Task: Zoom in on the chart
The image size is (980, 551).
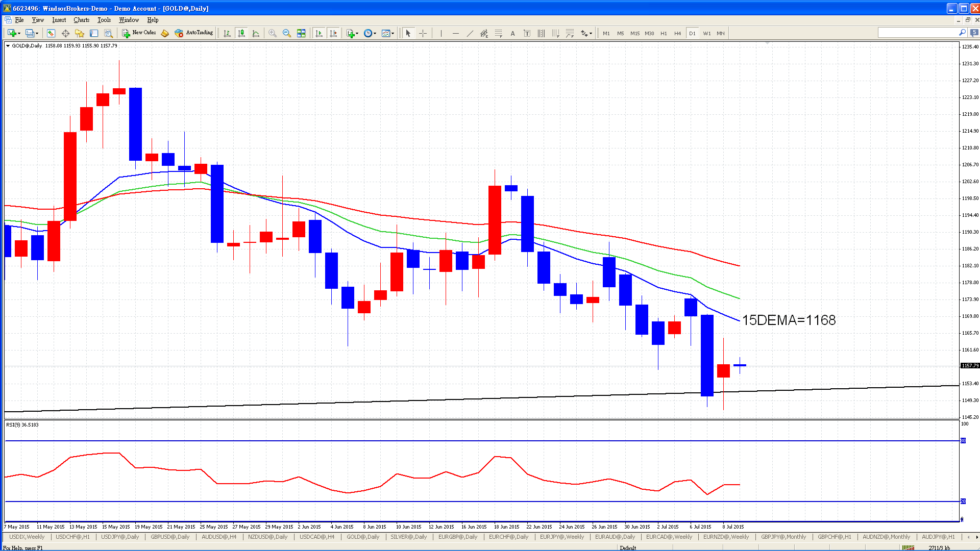Action: click(x=273, y=33)
